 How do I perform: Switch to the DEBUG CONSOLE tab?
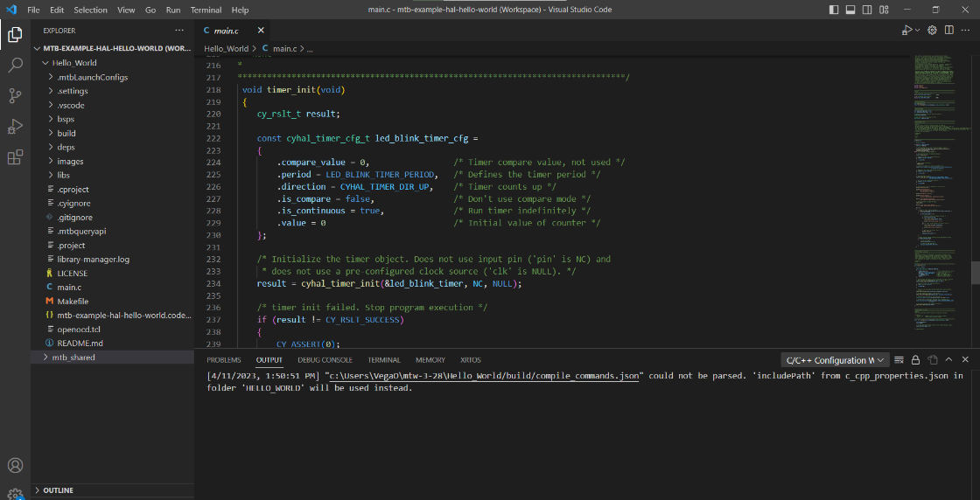tap(325, 360)
